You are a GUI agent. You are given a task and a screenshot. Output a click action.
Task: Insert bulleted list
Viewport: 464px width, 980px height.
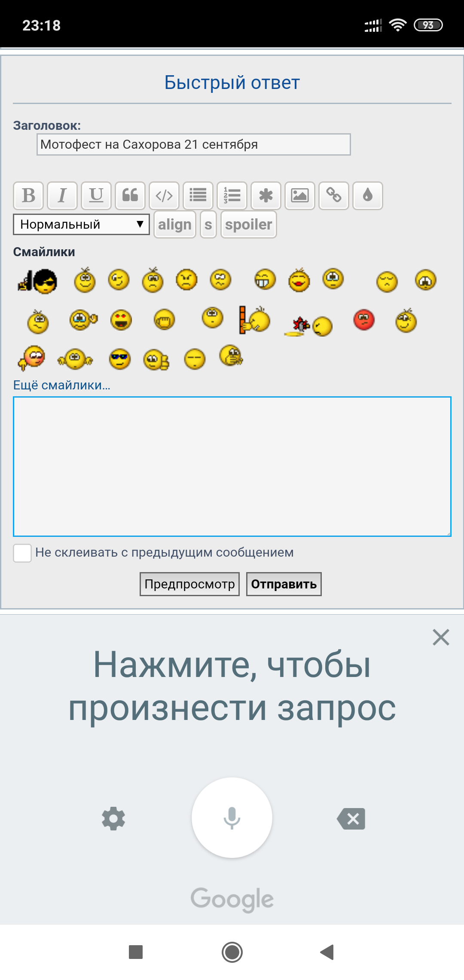[198, 196]
